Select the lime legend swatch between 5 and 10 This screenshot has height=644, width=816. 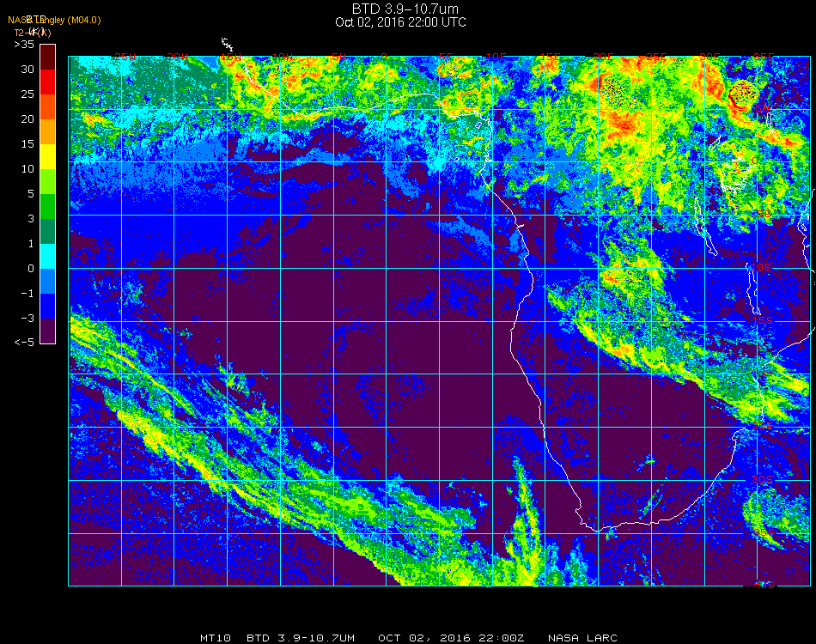tap(48, 181)
